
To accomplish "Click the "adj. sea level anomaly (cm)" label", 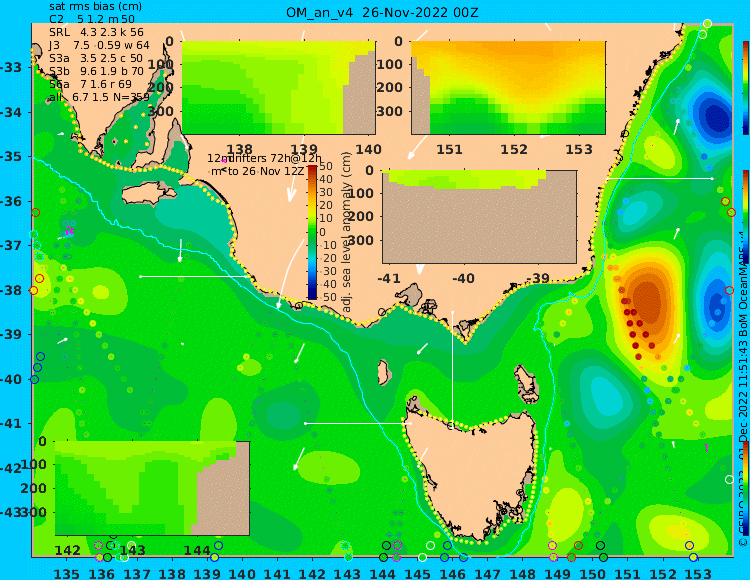I will click(347, 232).
